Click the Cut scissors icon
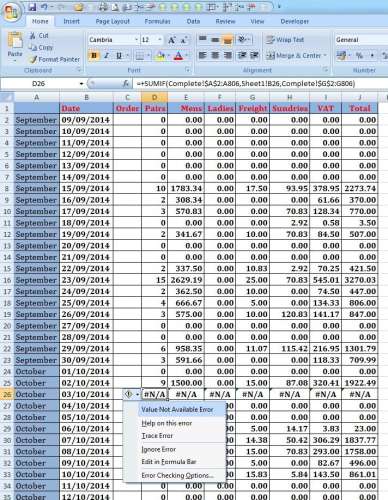 tap(33, 35)
